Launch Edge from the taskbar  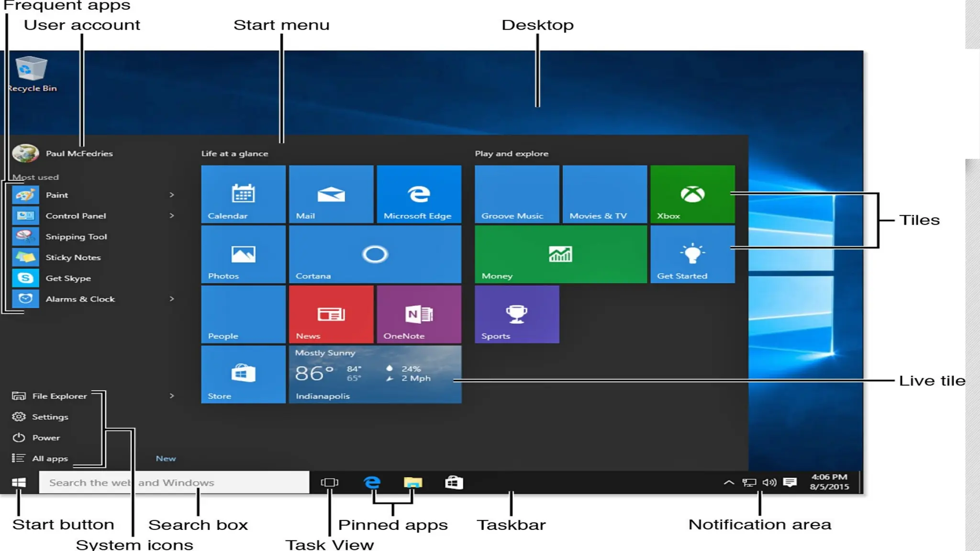tap(372, 483)
